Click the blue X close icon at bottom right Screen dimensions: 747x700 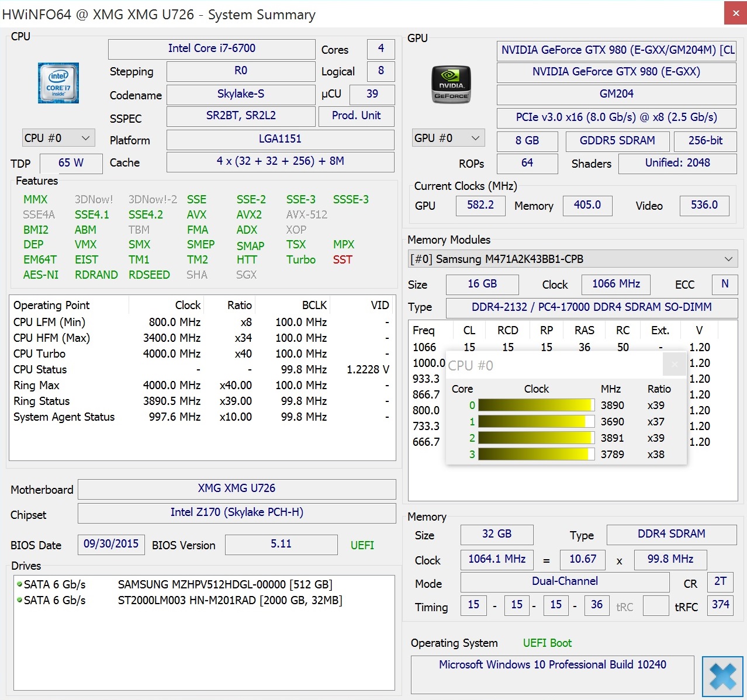[x=722, y=677]
